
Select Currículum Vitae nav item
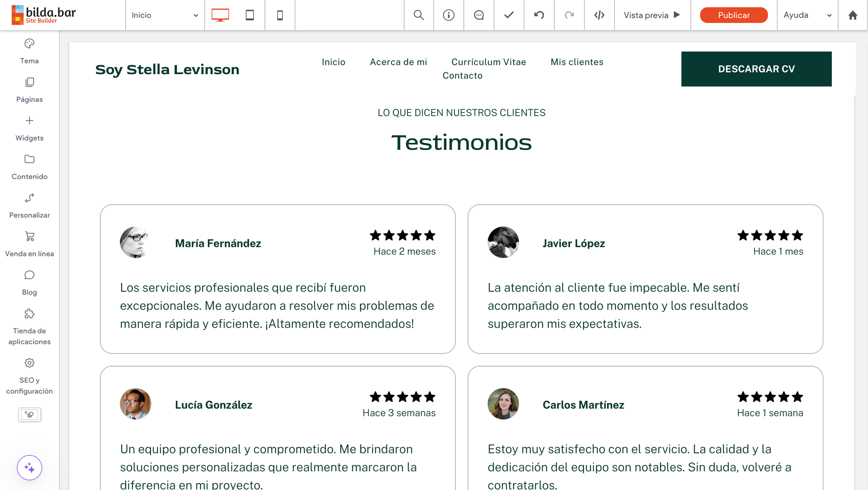tap(489, 62)
